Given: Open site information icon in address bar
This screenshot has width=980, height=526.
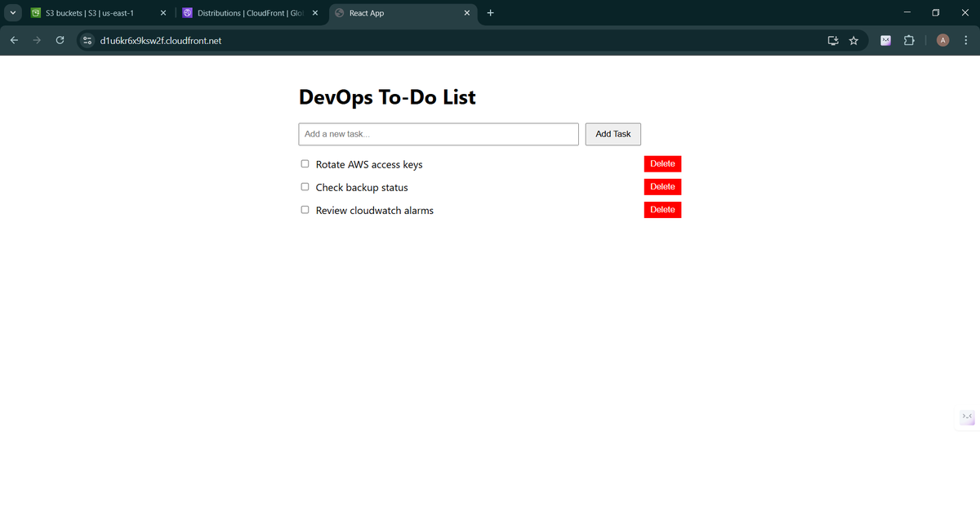Looking at the screenshot, I should 88,41.
